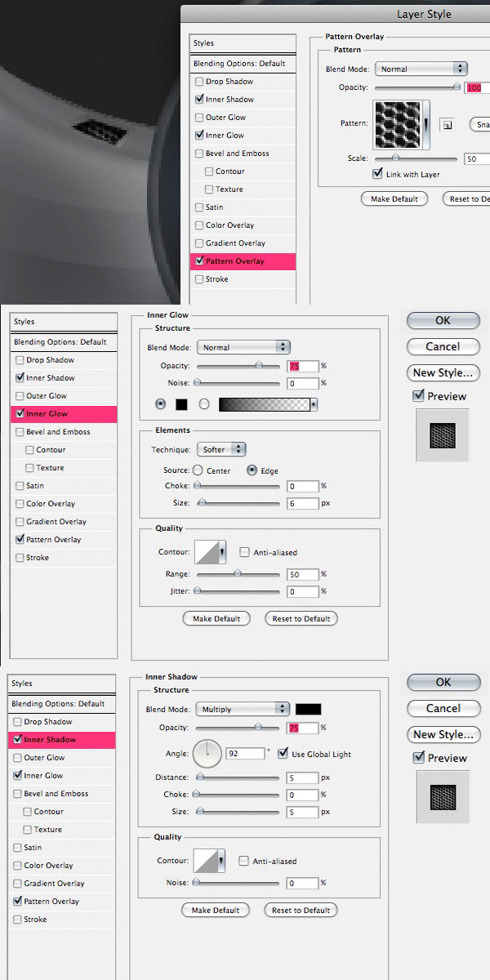Open the black glow color swatch in Inner Glow

(181, 403)
